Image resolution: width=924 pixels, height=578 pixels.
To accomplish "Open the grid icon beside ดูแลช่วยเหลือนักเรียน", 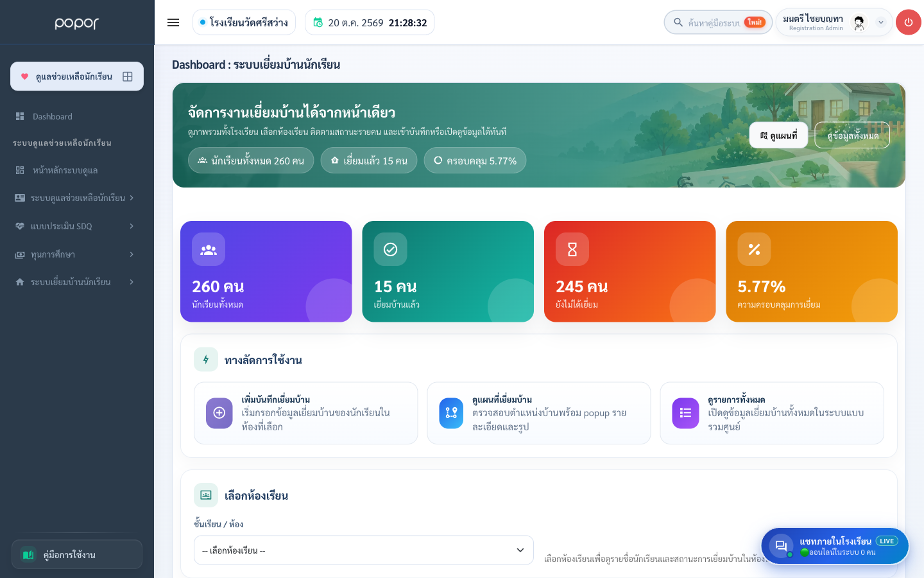I will pos(128,76).
